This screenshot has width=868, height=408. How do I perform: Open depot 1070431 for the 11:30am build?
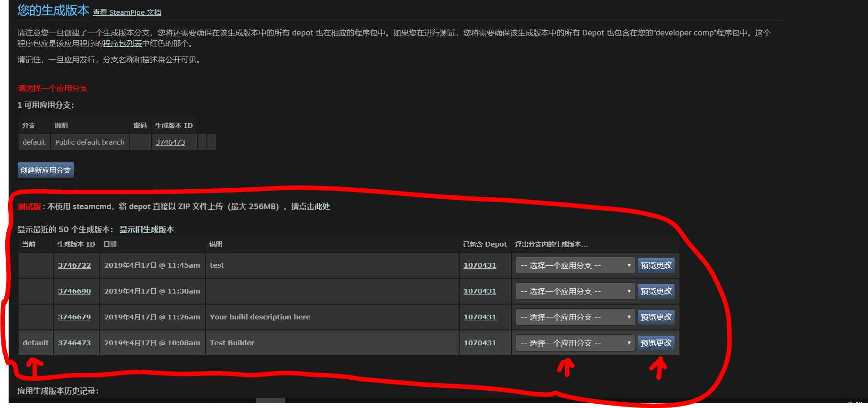[x=480, y=291]
